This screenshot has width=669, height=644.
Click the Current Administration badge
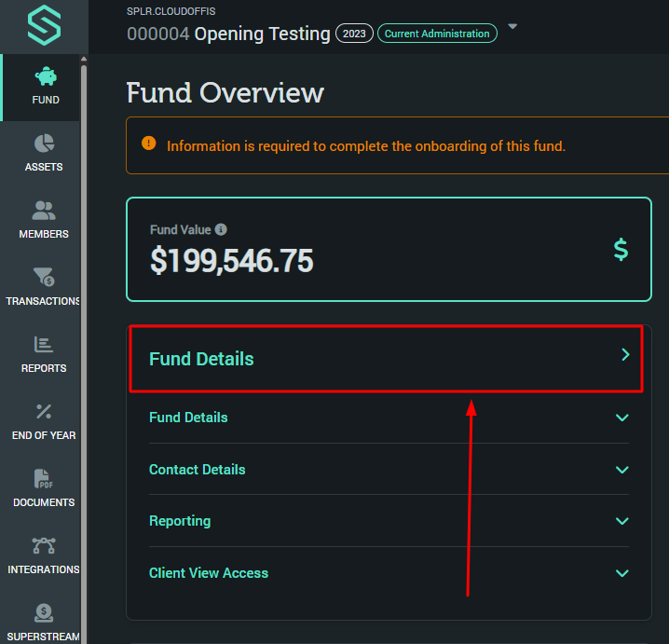point(437,34)
